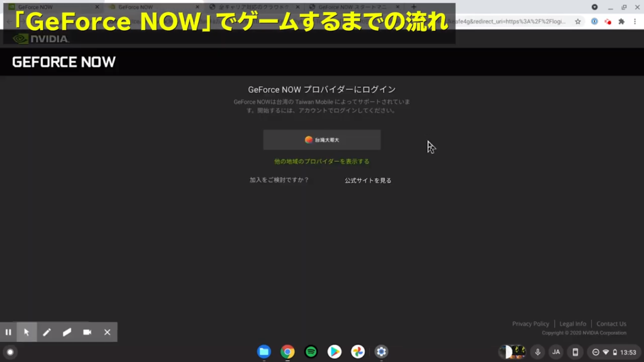The height and width of the screenshot is (362, 644).
Task: Open the 公式サイトを見る link
Action: pos(368,180)
